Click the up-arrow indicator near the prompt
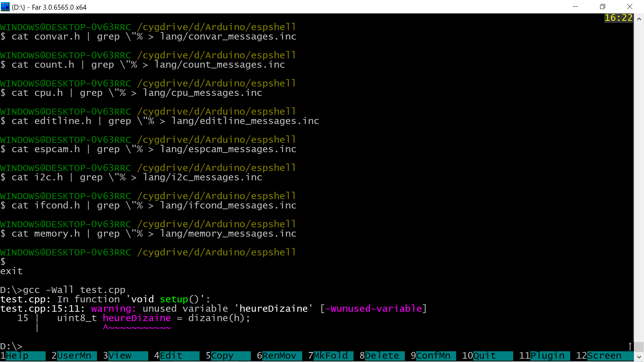Image resolution: width=644 pixels, height=362 pixels. (x=630, y=346)
